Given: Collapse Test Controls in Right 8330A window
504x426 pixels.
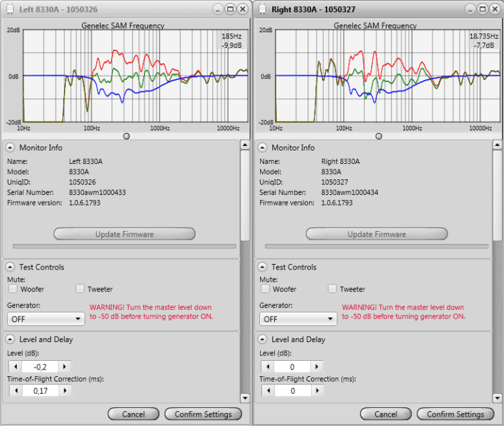Looking at the screenshot, I should (263, 267).
